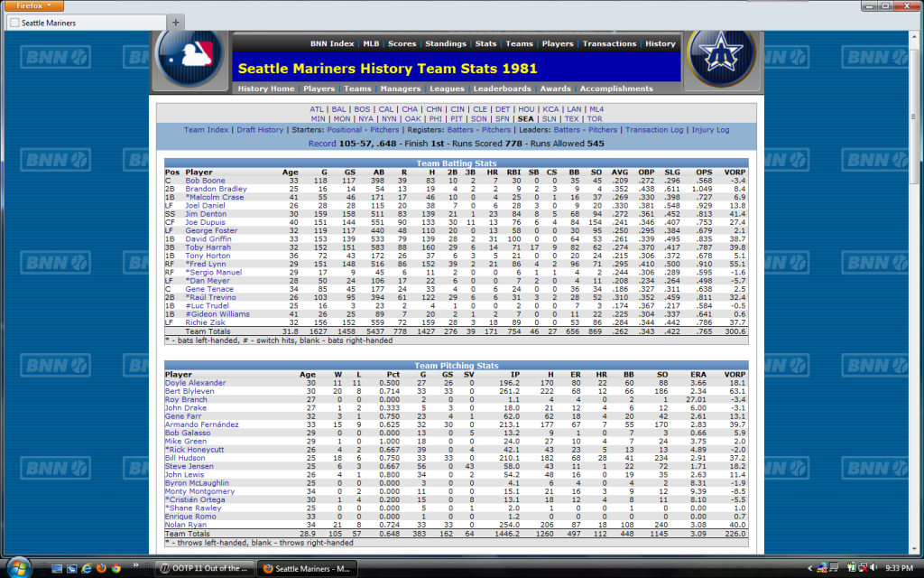Click the Switch Between Windows Quick Launch icon
This screenshot has height=578, width=924.
(x=71, y=569)
